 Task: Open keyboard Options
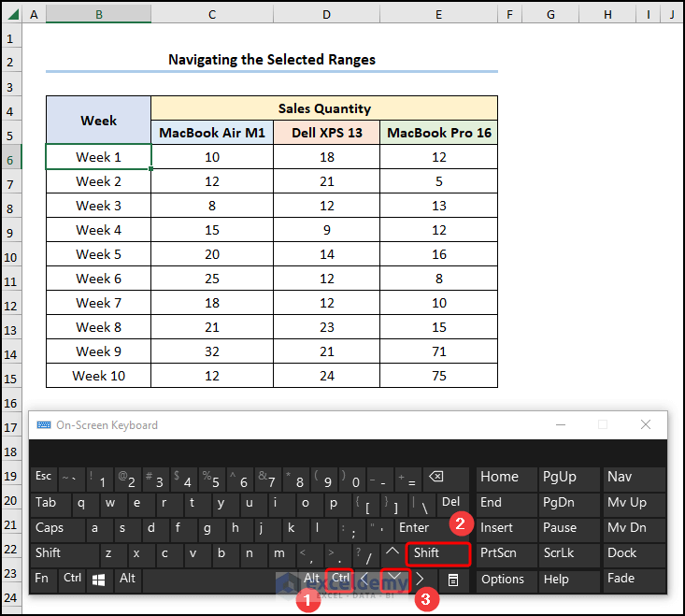[507, 580]
